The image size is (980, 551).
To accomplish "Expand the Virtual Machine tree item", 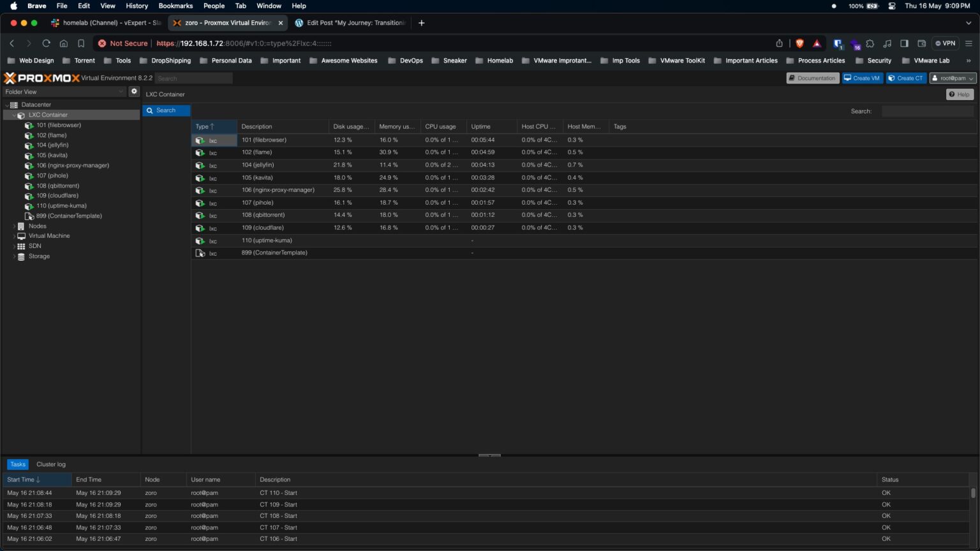I will 14,236.
